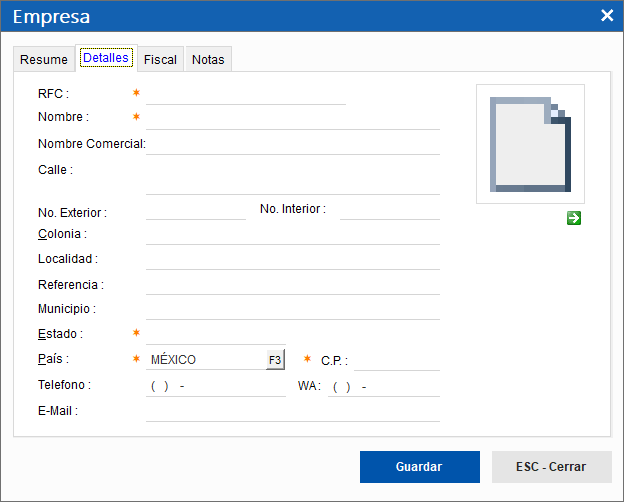Click the No. Exterior field
624x502 pixels.
[x=196, y=210]
